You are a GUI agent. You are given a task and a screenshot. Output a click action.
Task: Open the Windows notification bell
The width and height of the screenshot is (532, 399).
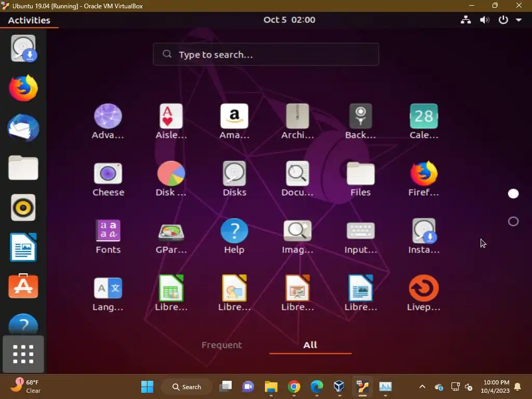click(518, 387)
